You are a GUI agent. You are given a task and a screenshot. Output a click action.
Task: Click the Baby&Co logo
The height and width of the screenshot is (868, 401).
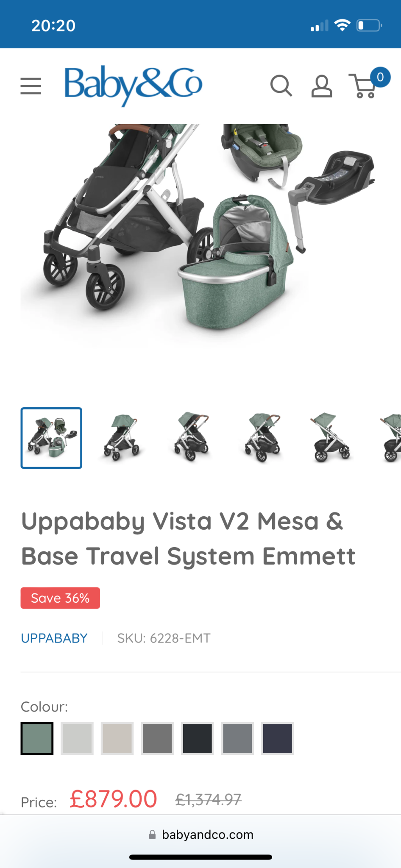click(x=133, y=86)
